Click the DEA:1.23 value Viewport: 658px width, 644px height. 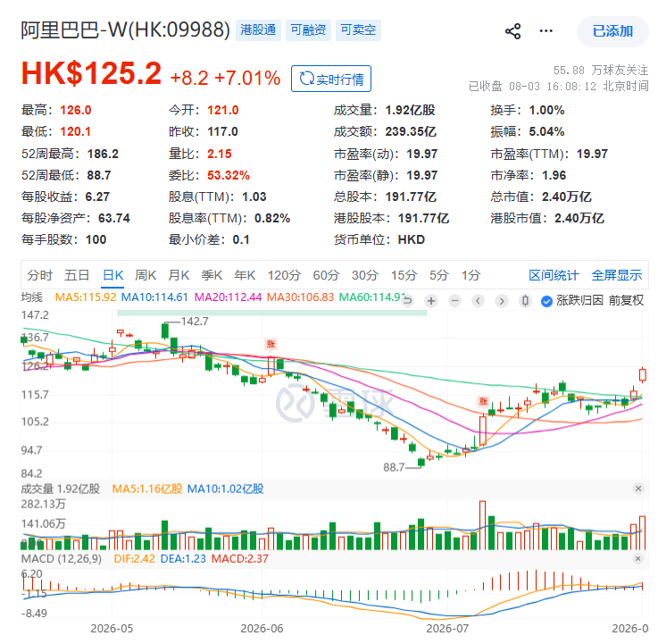[183, 559]
